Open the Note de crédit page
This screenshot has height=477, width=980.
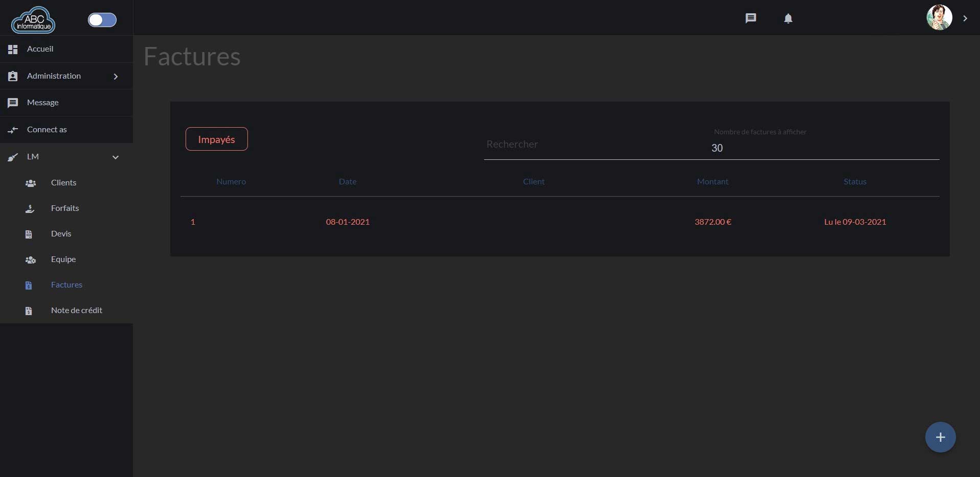(x=76, y=311)
